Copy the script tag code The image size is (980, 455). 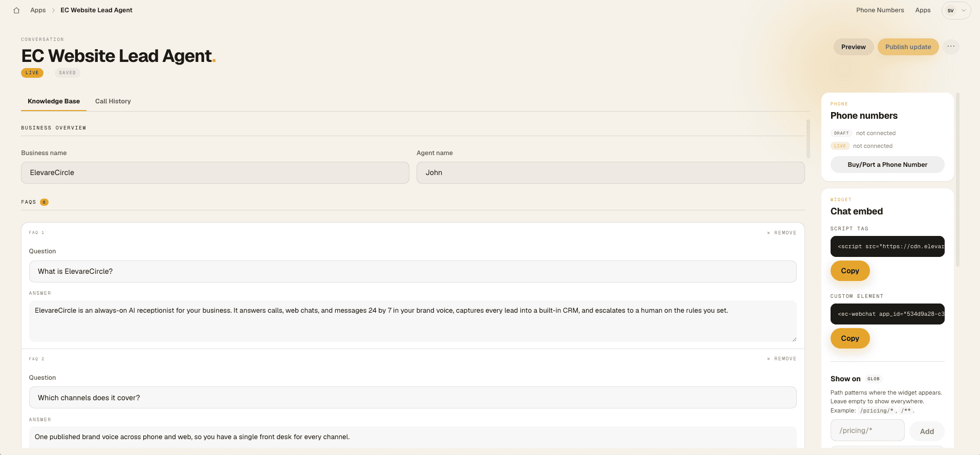[x=850, y=271]
